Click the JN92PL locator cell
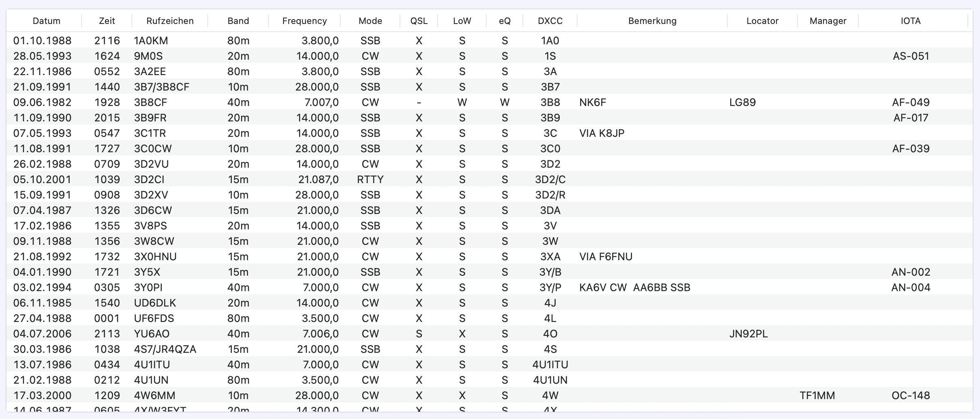This screenshot has height=419, width=980. (748, 334)
